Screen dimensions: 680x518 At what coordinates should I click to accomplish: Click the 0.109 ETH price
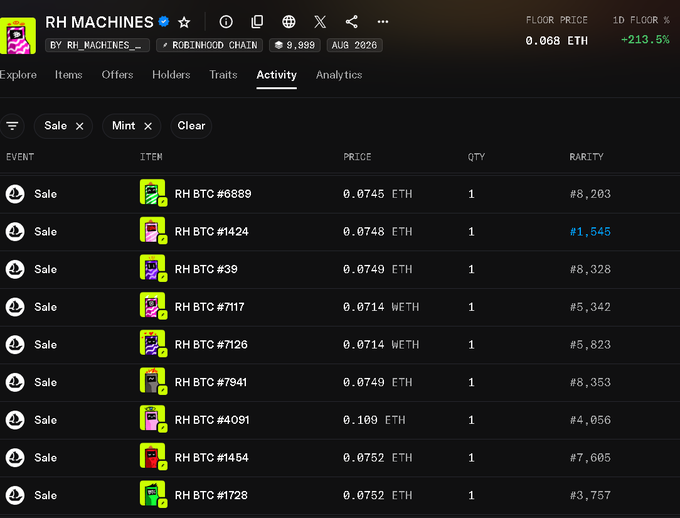pos(374,420)
